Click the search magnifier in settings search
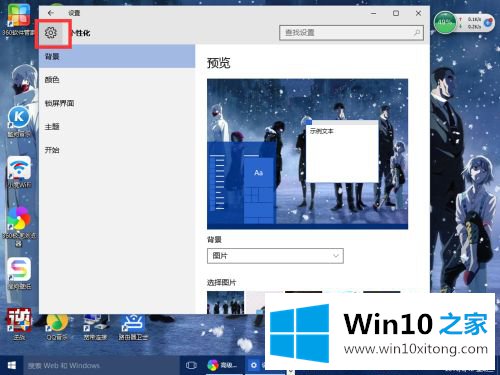Image resolution: width=500 pixels, height=375 pixels. (x=417, y=33)
